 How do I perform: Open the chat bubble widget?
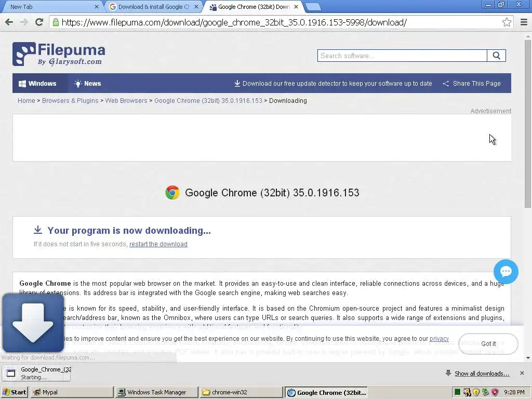pyautogui.click(x=506, y=271)
